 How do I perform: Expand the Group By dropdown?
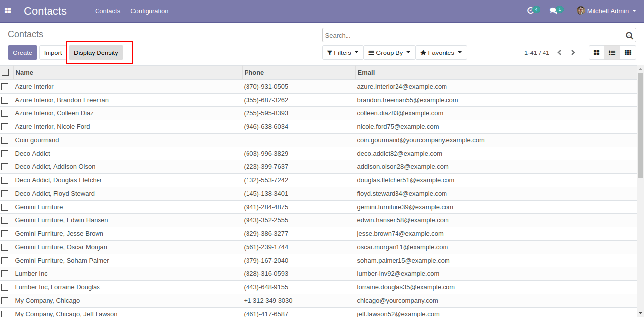pos(389,53)
